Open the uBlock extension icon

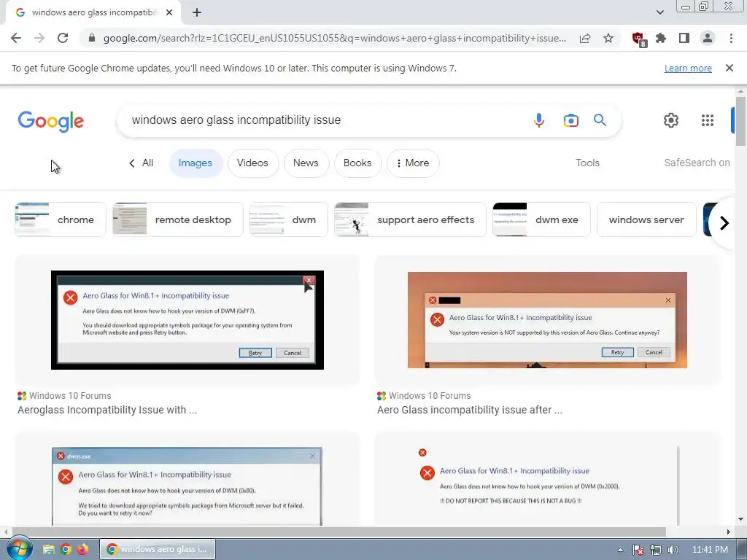click(638, 39)
